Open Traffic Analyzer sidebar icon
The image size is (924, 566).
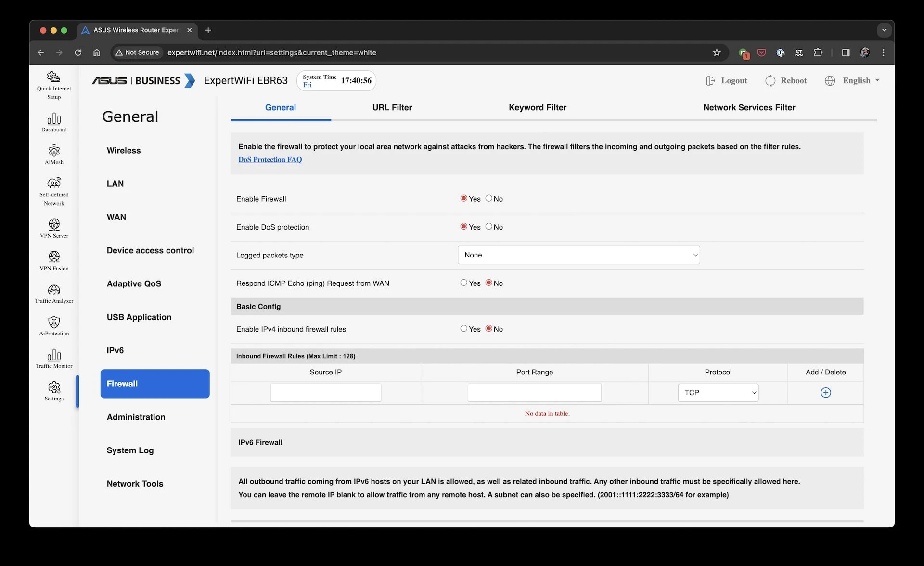coord(54,294)
